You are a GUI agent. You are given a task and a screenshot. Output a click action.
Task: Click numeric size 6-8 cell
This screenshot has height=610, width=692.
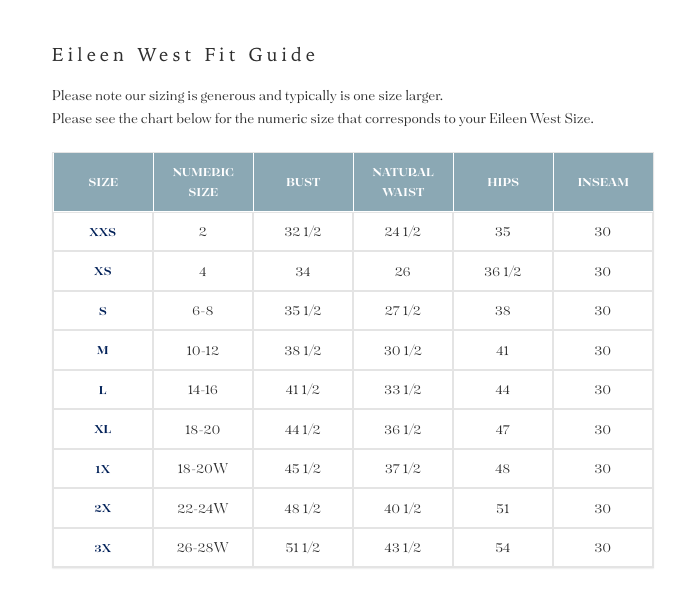[x=203, y=311]
